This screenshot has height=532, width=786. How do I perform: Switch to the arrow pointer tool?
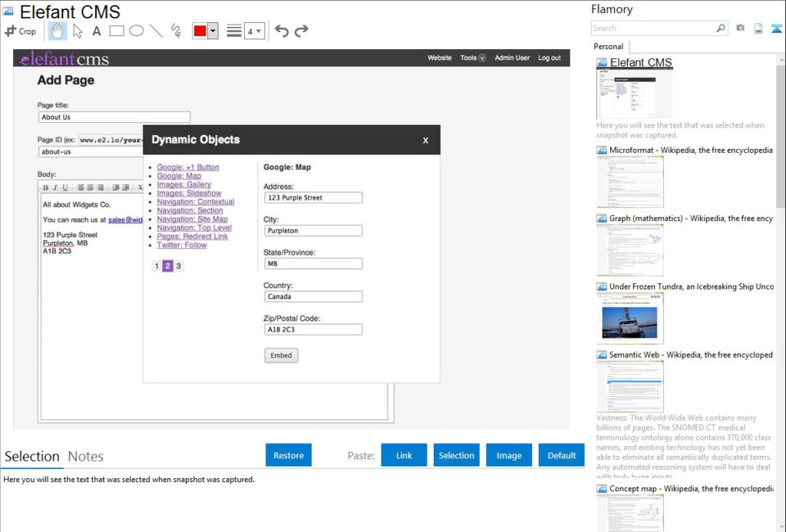click(x=77, y=31)
